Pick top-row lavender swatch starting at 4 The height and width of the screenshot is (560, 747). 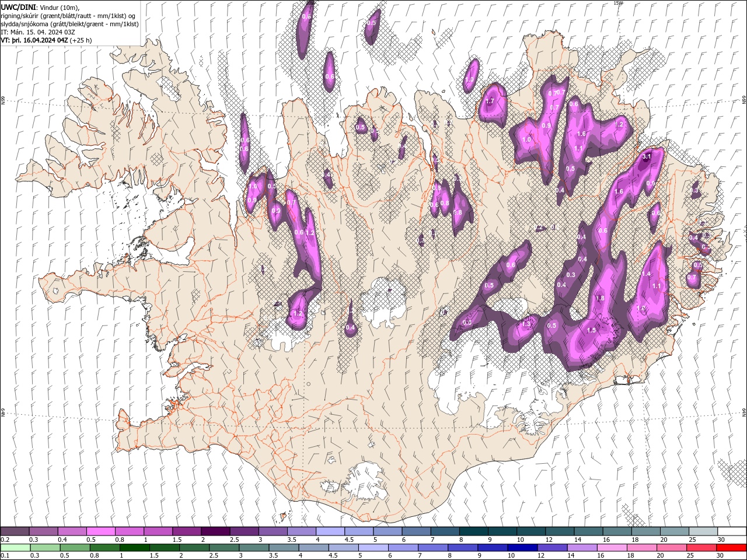330,531
